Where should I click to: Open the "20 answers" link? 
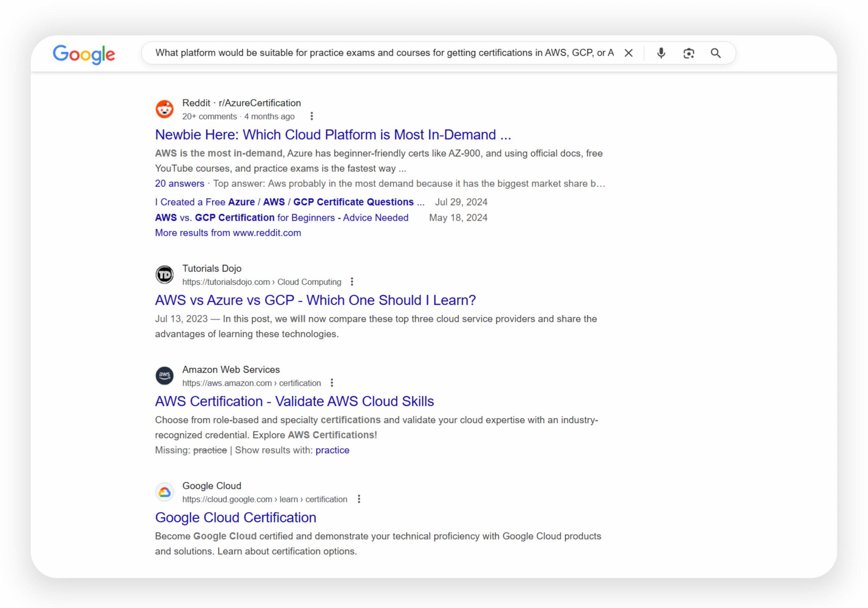click(x=180, y=184)
